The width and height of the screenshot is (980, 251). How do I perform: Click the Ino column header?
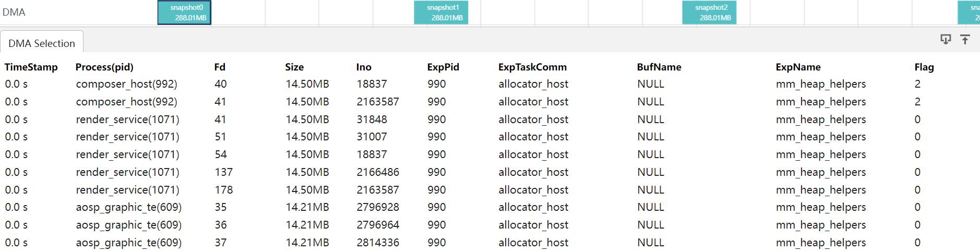point(364,67)
